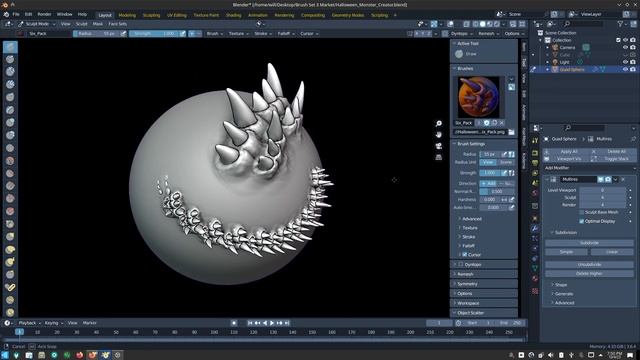Switch to the Shading workspace tab
Screen dimensions: 640x360
[233, 15]
